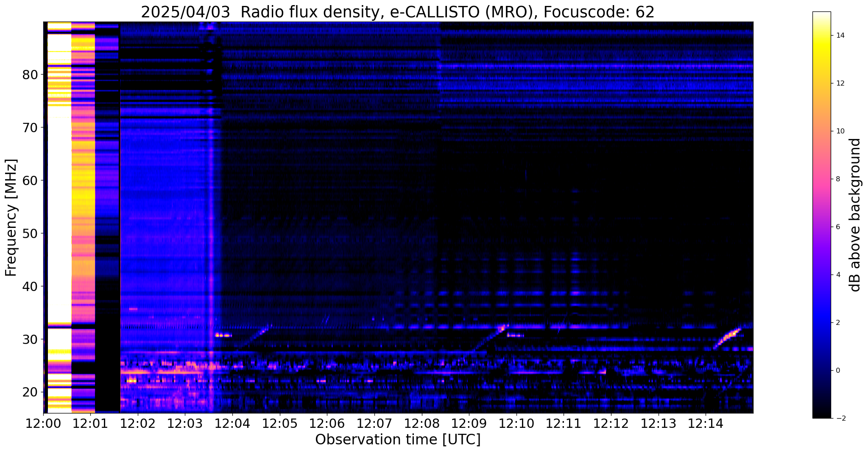Click the 12:03 time tick label

(185, 424)
